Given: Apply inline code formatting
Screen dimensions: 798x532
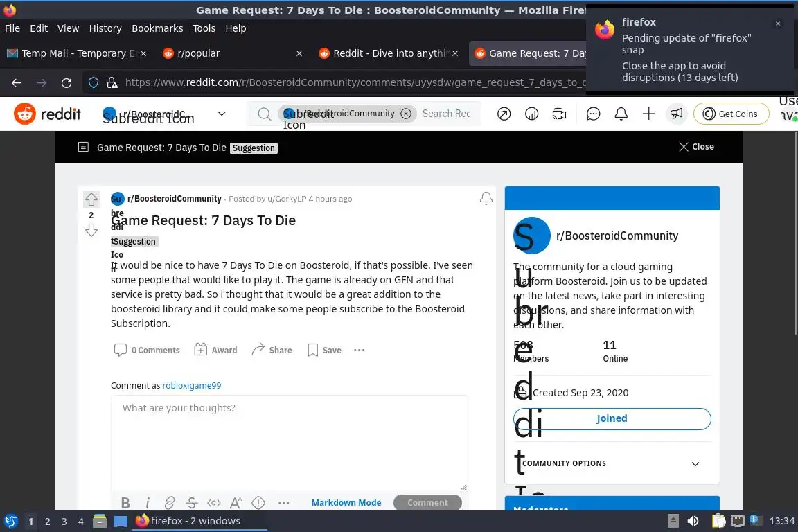Looking at the screenshot, I should 214,503.
